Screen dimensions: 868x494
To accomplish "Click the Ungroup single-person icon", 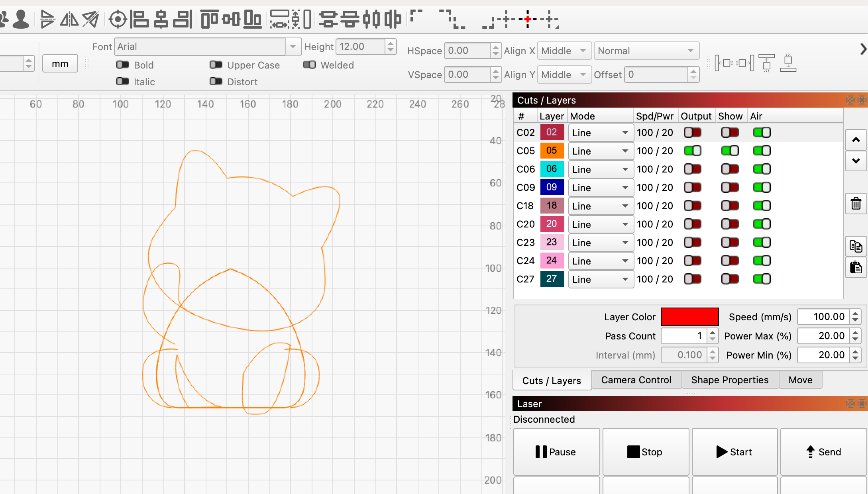I will click(21, 19).
